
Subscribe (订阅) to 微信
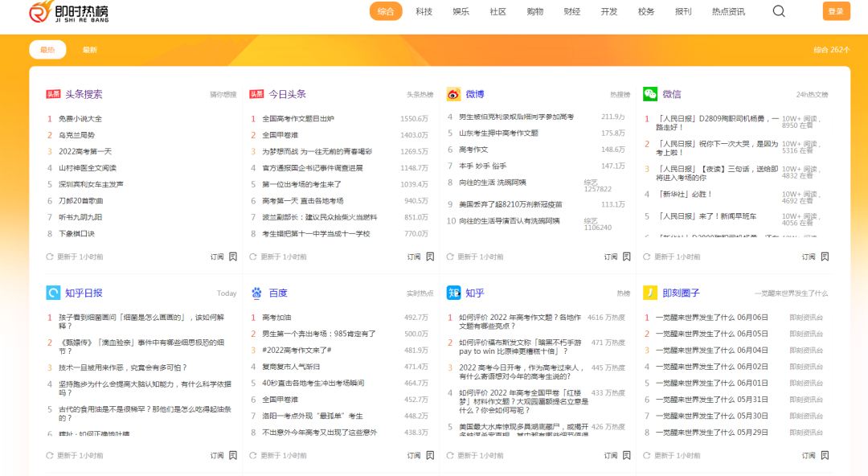tap(809, 256)
